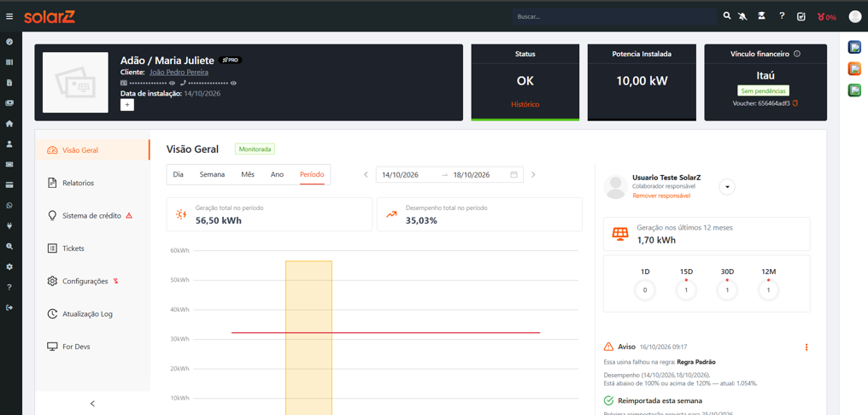Viewport: 868px width, 415px height.
Task: Open the credit card icon in left sidebar
Action: (9, 184)
